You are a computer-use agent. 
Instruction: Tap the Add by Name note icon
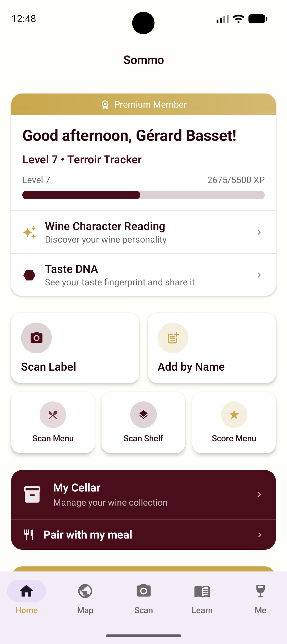[x=173, y=338]
